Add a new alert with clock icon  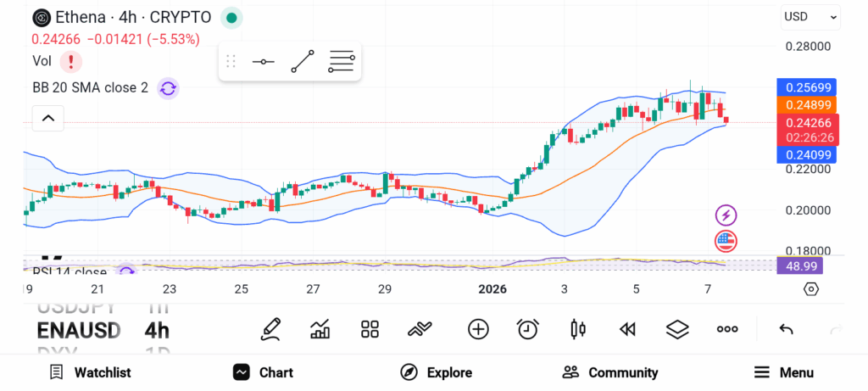528,329
